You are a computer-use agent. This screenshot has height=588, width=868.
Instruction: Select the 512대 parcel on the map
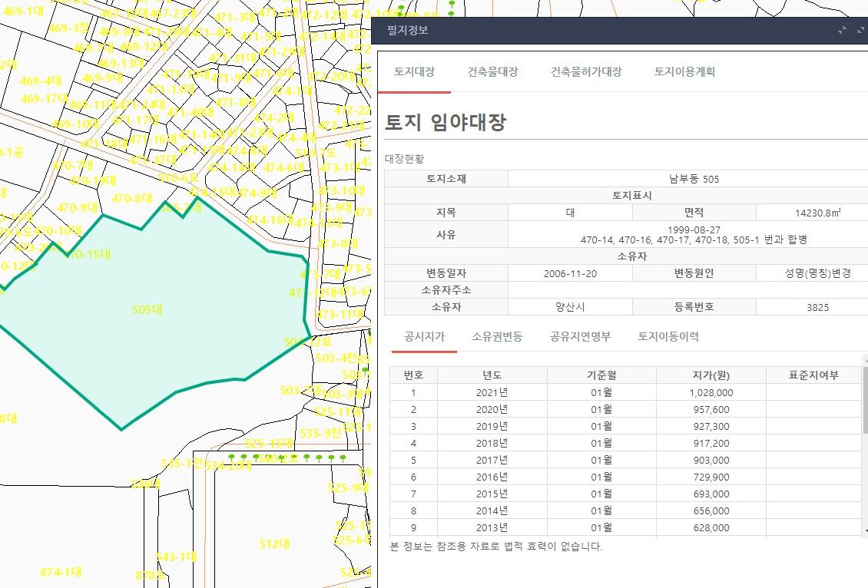(274, 543)
